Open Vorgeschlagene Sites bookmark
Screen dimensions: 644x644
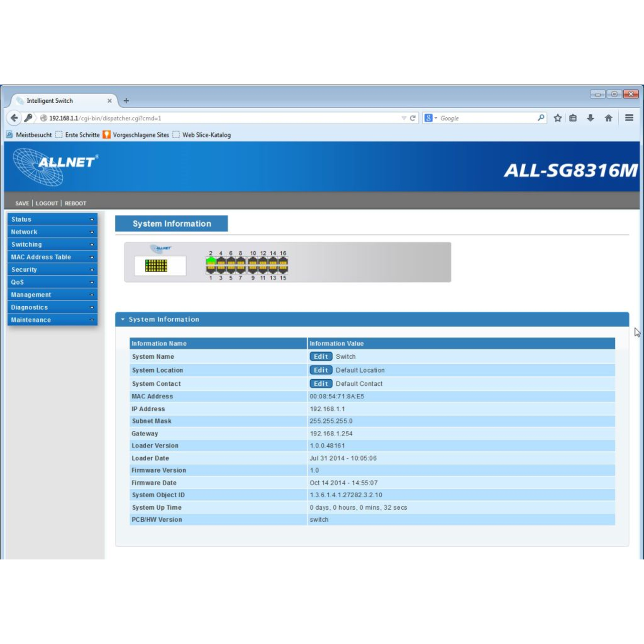click(136, 135)
